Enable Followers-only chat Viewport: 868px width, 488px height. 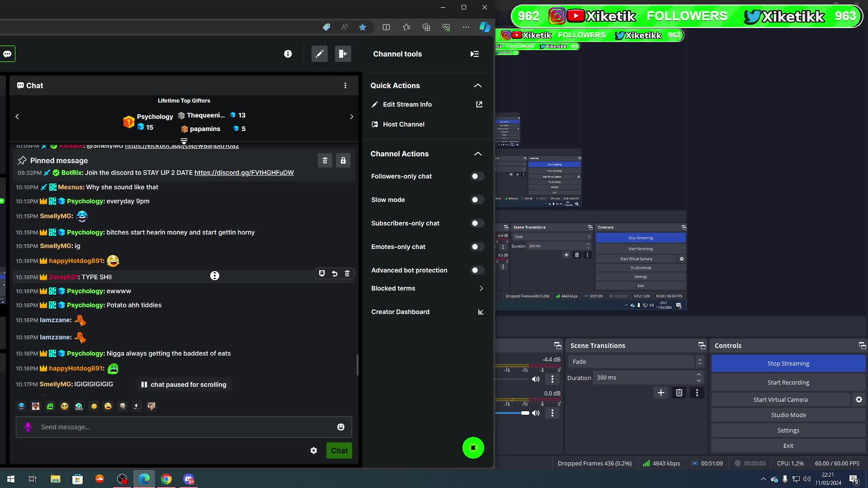[x=477, y=176]
